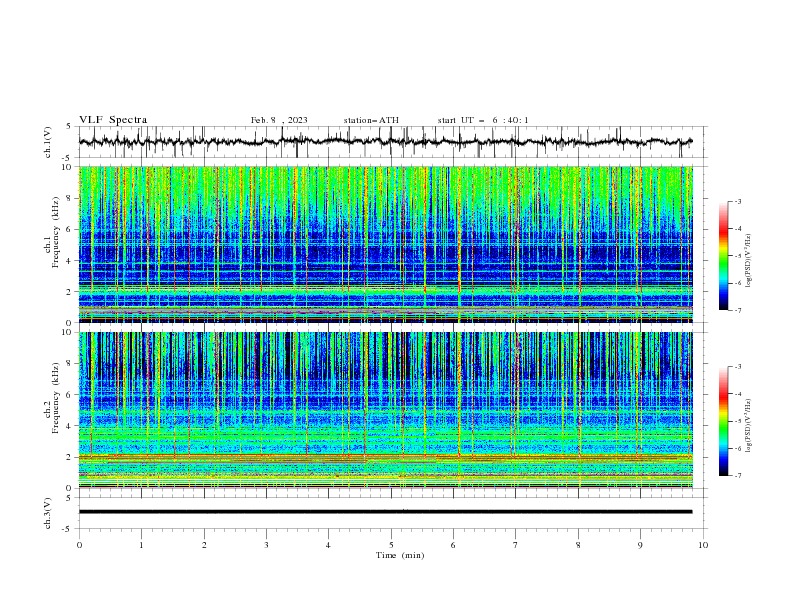Image resolution: width=792 pixels, height=612 pixels.
Task: Click the 'Time (min)' axis label
Action: click(x=400, y=555)
